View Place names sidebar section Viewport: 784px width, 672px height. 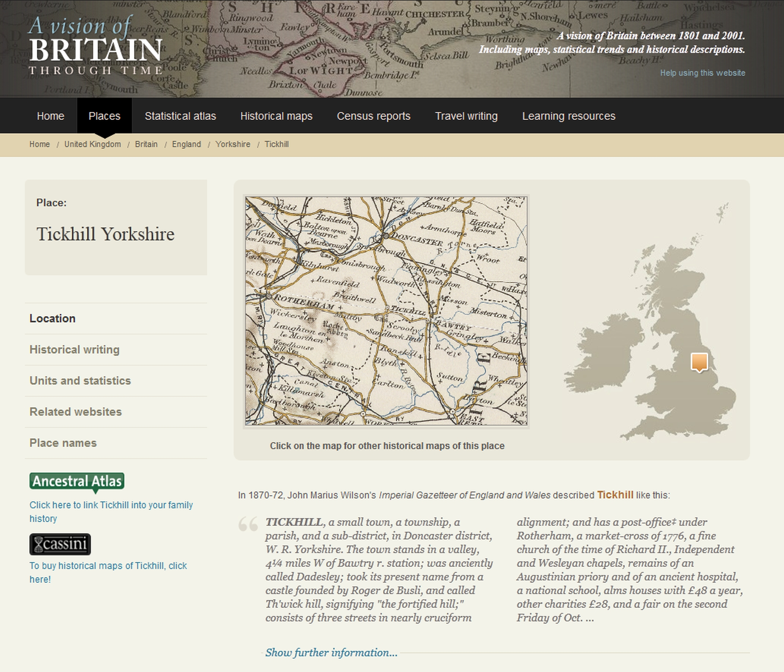[116, 443]
